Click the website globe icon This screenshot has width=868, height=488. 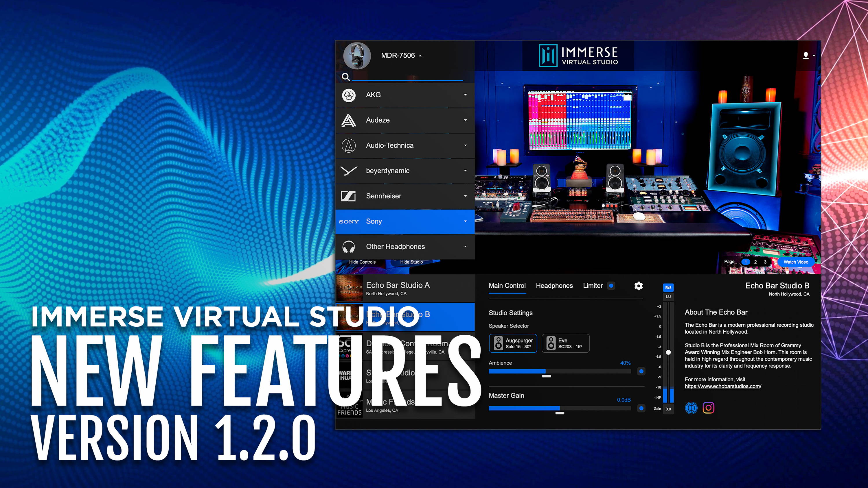691,408
